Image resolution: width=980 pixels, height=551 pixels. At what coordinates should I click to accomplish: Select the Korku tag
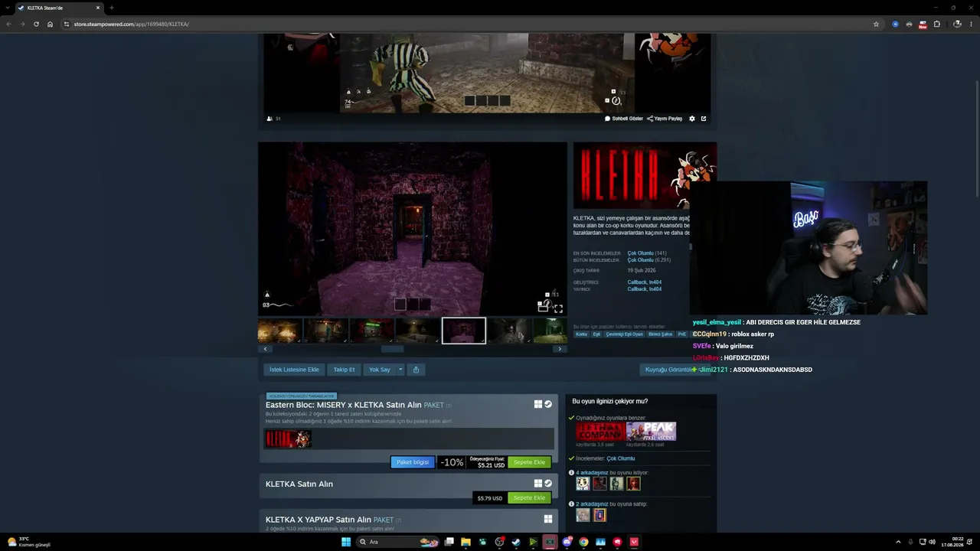[582, 334]
